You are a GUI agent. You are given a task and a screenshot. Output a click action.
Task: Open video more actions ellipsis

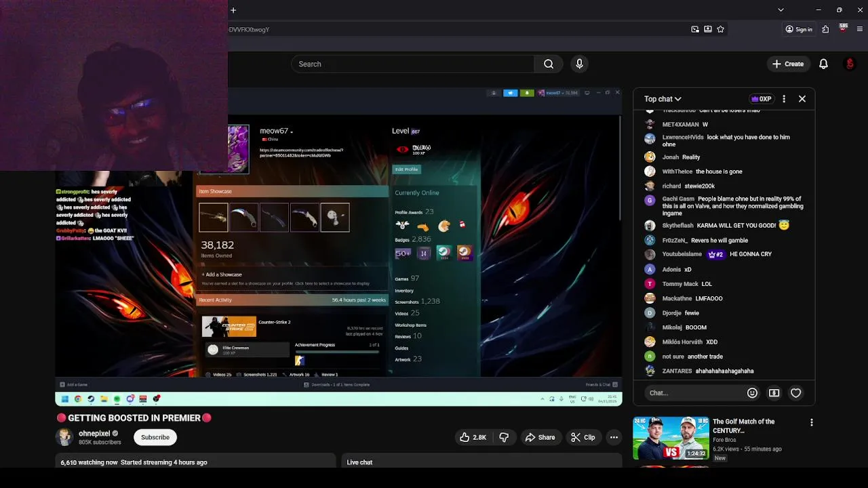coord(614,437)
